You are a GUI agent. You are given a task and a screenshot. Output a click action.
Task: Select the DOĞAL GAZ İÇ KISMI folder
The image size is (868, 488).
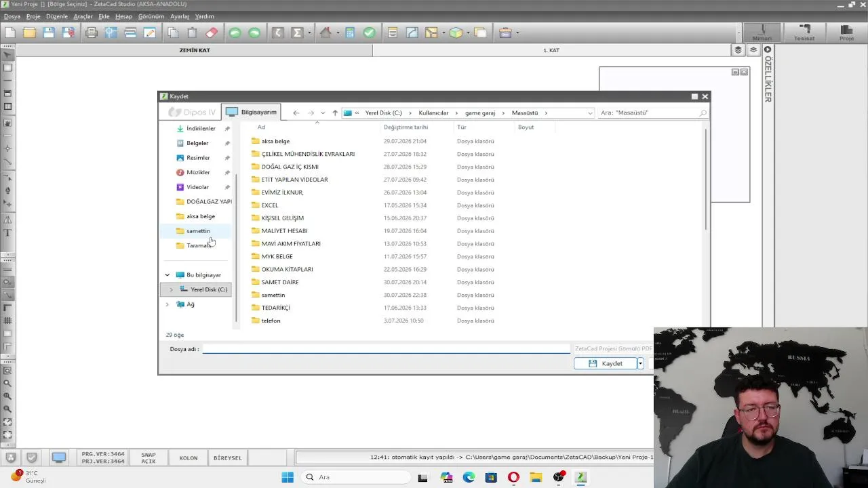pyautogui.click(x=290, y=167)
